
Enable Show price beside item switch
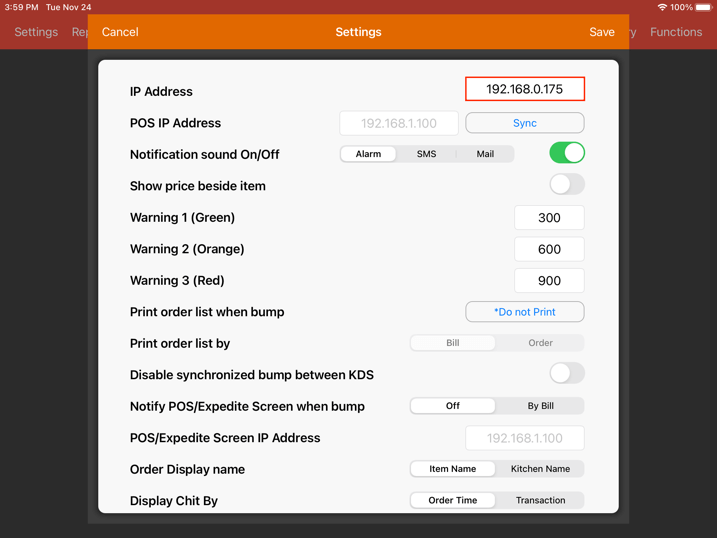567,184
